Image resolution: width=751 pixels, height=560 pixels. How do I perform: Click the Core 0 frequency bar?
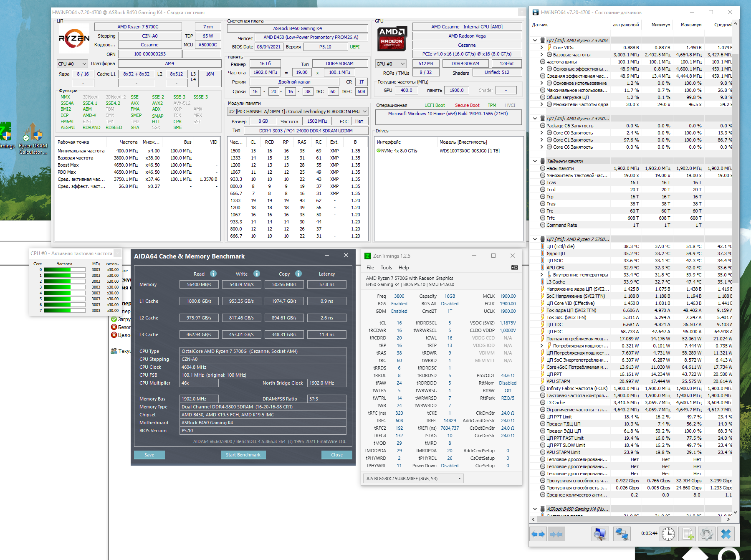(x=64, y=270)
